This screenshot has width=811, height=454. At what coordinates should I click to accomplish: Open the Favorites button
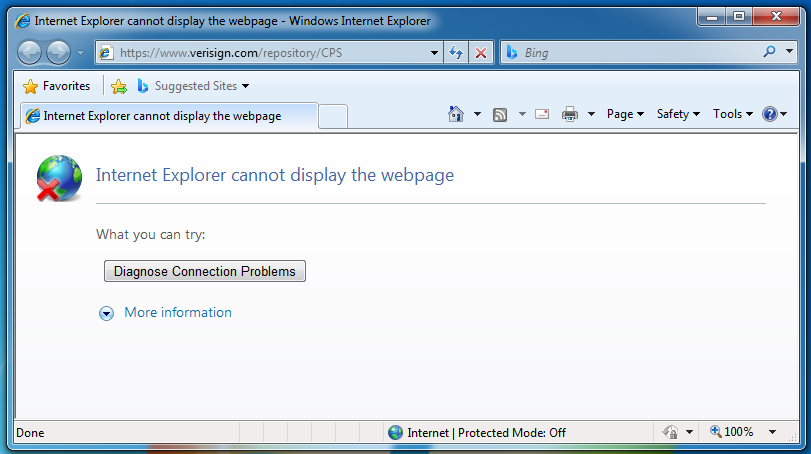pos(57,86)
